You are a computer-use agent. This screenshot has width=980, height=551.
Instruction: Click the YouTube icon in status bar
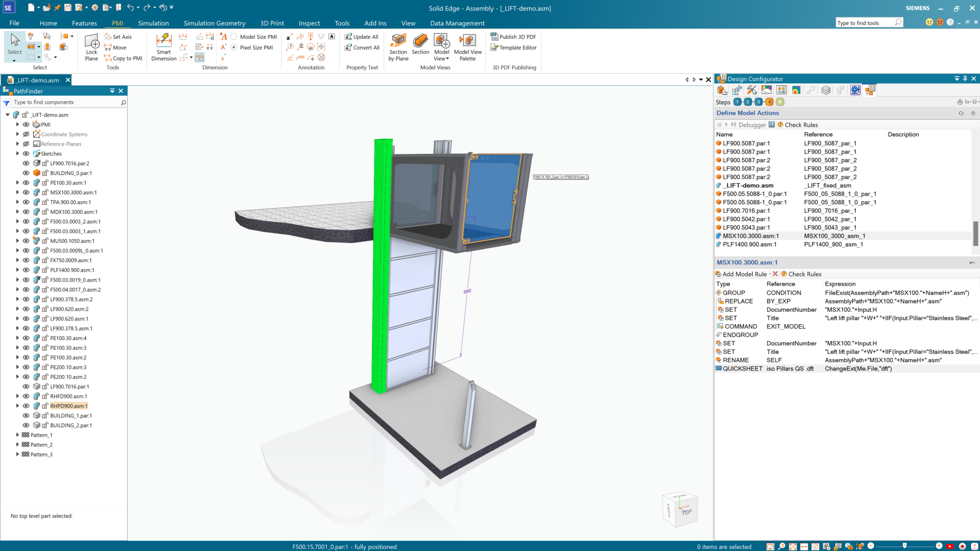click(950, 546)
